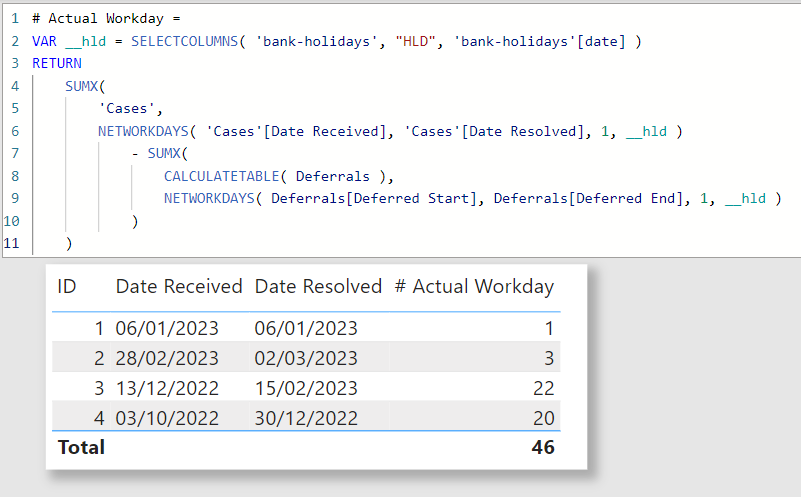Select ID cell with value 2
Screen dimensions: 801x497
pyautogui.click(x=99, y=359)
